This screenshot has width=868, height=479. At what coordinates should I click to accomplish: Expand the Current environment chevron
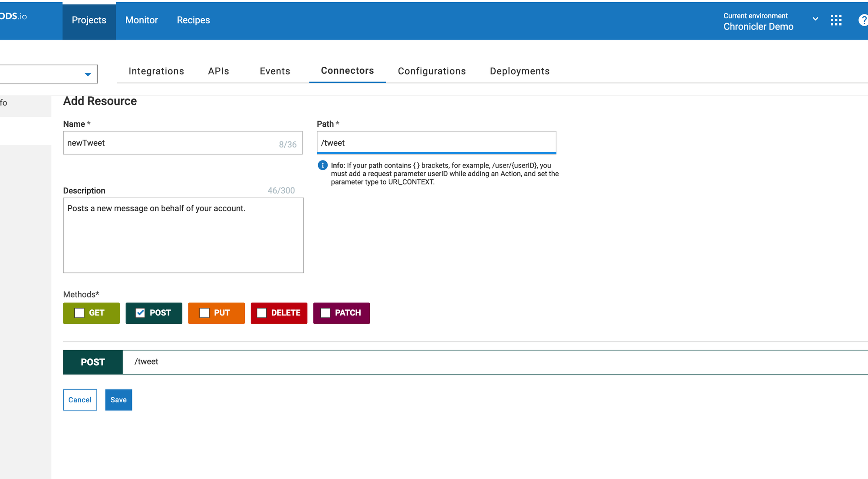pyautogui.click(x=815, y=19)
